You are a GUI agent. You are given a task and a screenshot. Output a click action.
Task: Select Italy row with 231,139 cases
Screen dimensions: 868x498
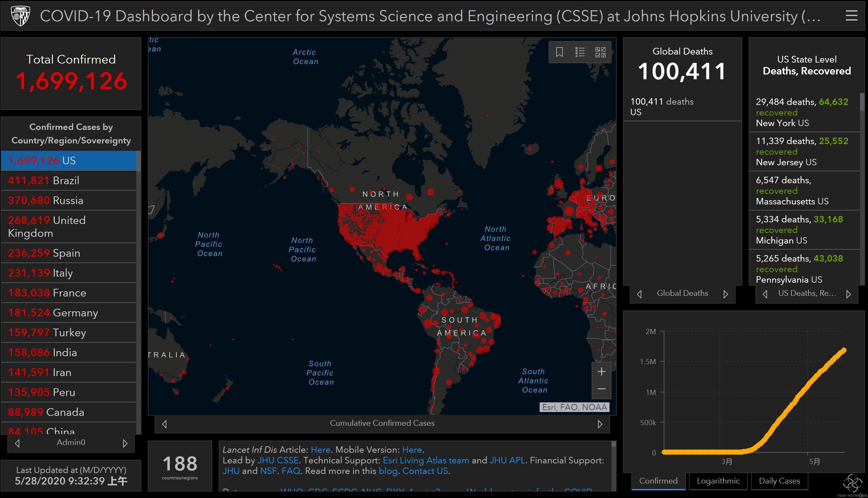coord(69,273)
